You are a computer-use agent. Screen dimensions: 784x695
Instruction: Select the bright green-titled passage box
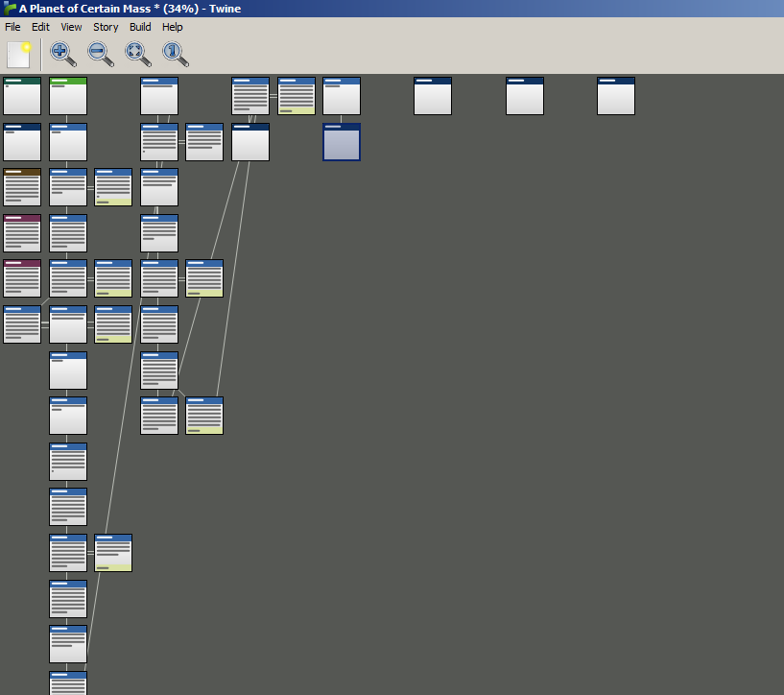[x=68, y=96]
